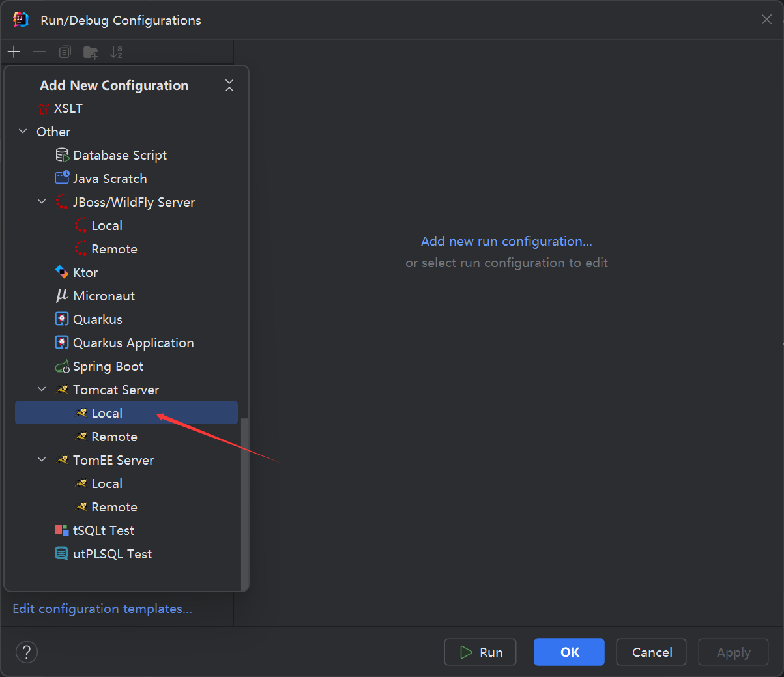Select Remote under TomEE Server
The image size is (784, 677).
(126, 507)
